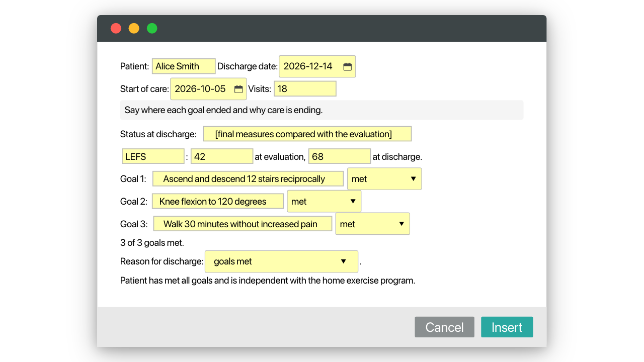Edit Goal 3 walking description field
The height and width of the screenshot is (362, 644).
pos(243,224)
